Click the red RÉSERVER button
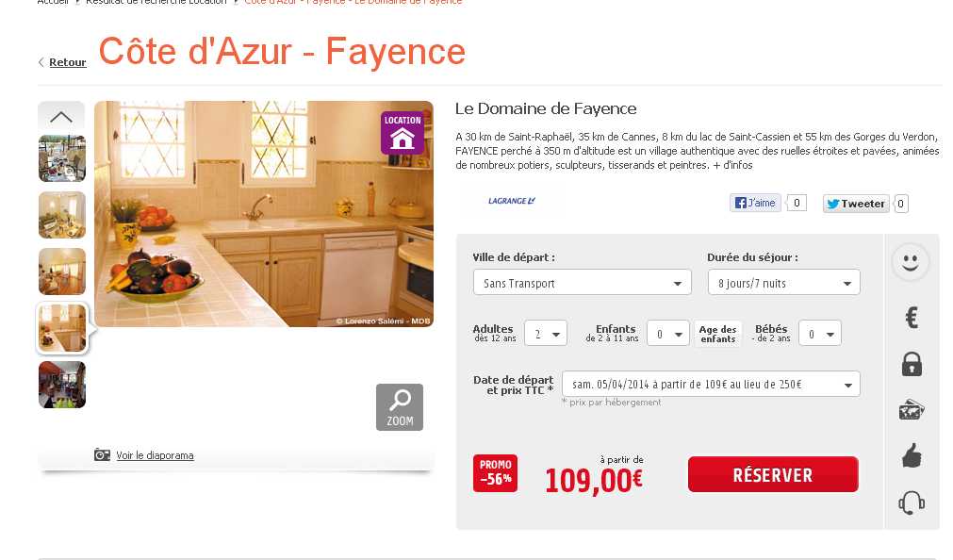Viewport: 953px width, 560px height. click(x=773, y=474)
